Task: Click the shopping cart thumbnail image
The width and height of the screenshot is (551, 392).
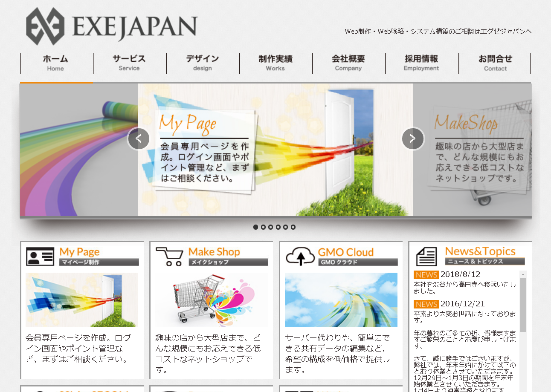Action: pyautogui.click(x=212, y=300)
